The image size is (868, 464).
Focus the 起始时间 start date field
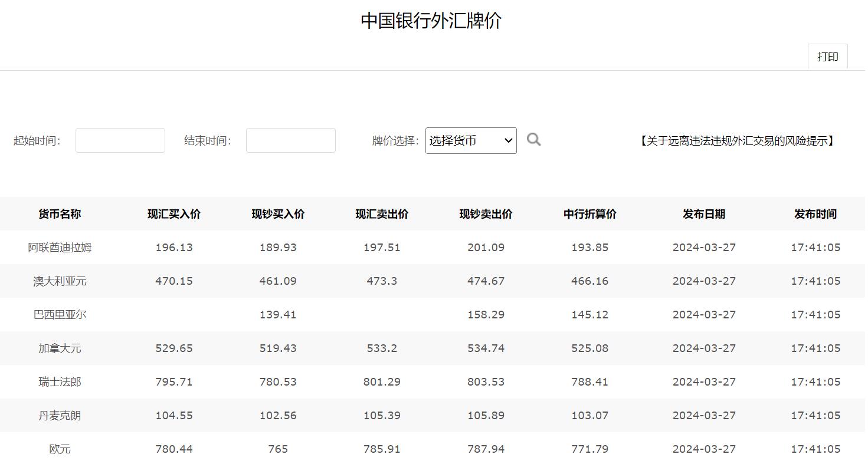click(x=120, y=140)
